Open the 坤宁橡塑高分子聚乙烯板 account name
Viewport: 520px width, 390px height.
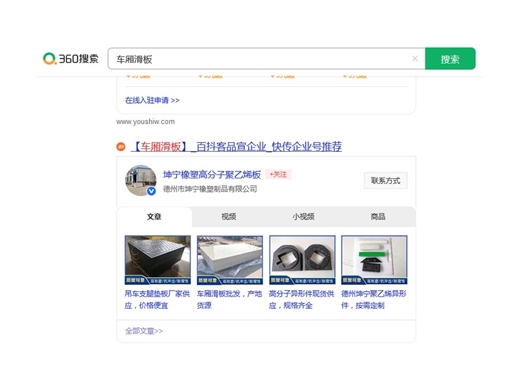(x=212, y=174)
